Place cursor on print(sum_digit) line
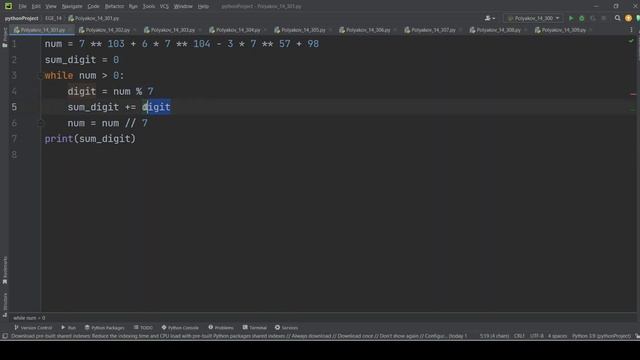Viewport: 640px width, 360px height. tap(90, 139)
